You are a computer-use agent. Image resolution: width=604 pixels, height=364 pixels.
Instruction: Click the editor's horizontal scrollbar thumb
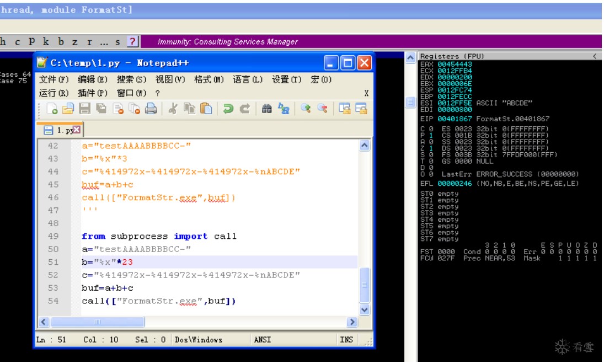coord(98,322)
